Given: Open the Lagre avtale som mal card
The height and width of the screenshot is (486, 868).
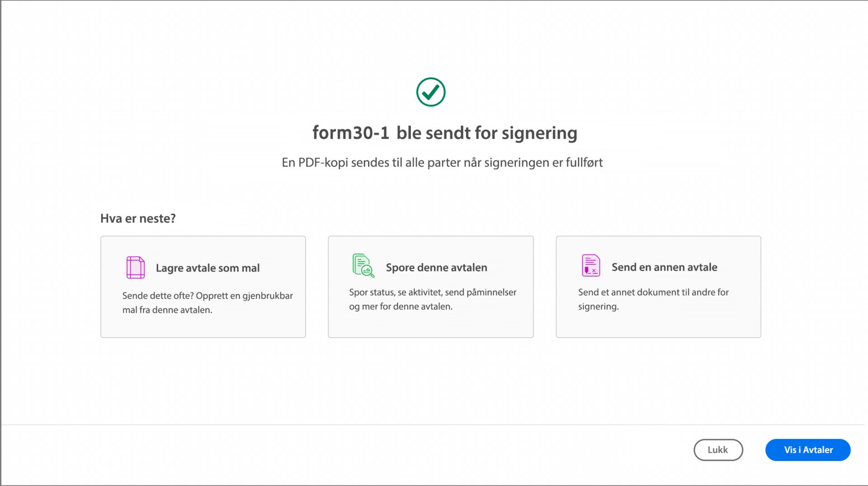Looking at the screenshot, I should 203,286.
